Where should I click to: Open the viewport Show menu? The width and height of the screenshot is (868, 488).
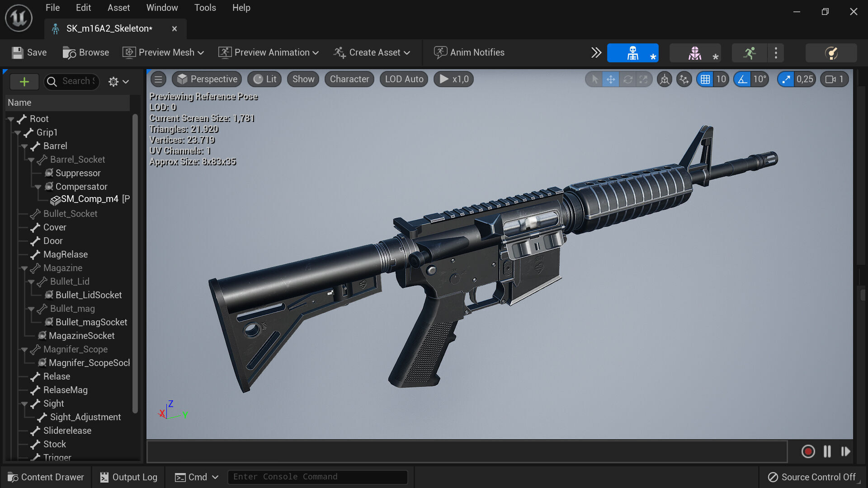(303, 80)
